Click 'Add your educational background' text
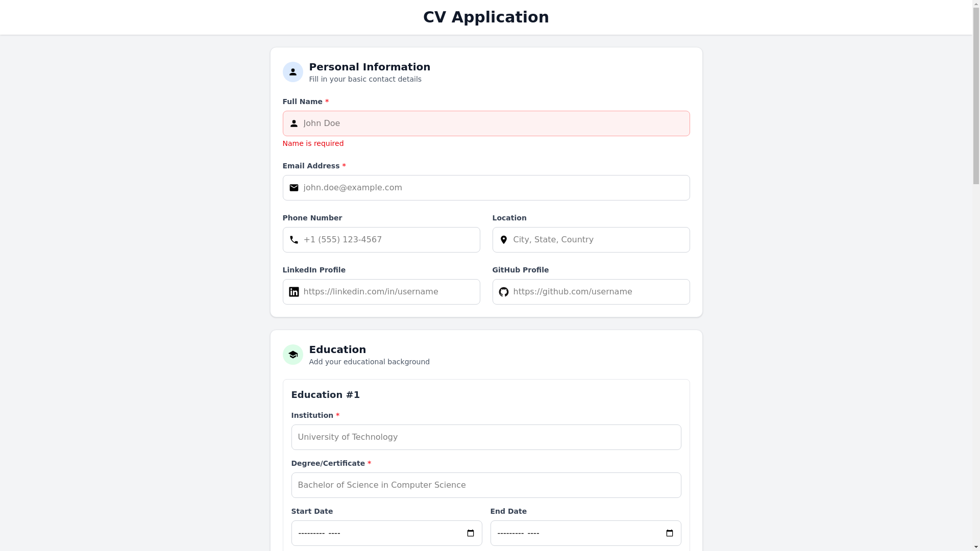This screenshot has width=980, height=551. pos(369,362)
